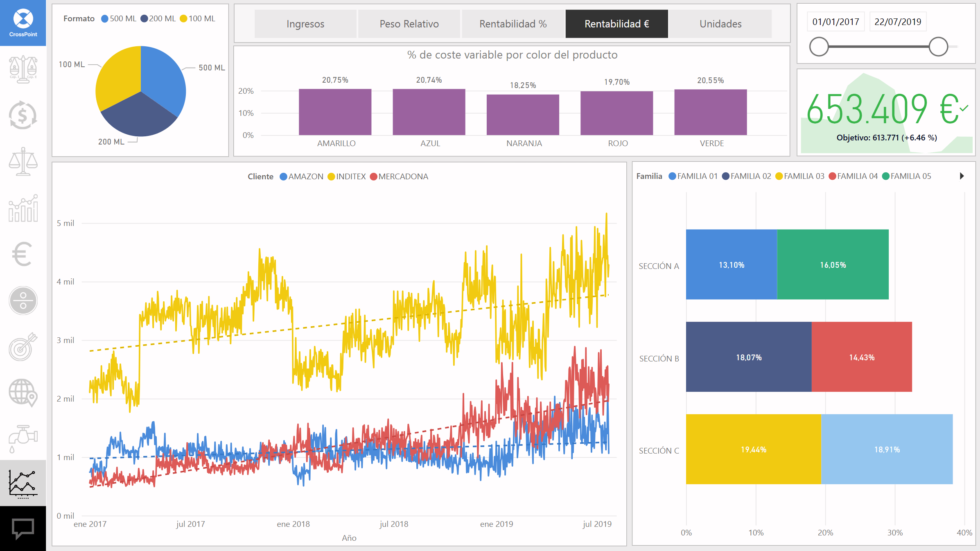Screen dimensions: 980x551
Task: Click the 653.409 € KPI value
Action: (x=883, y=109)
